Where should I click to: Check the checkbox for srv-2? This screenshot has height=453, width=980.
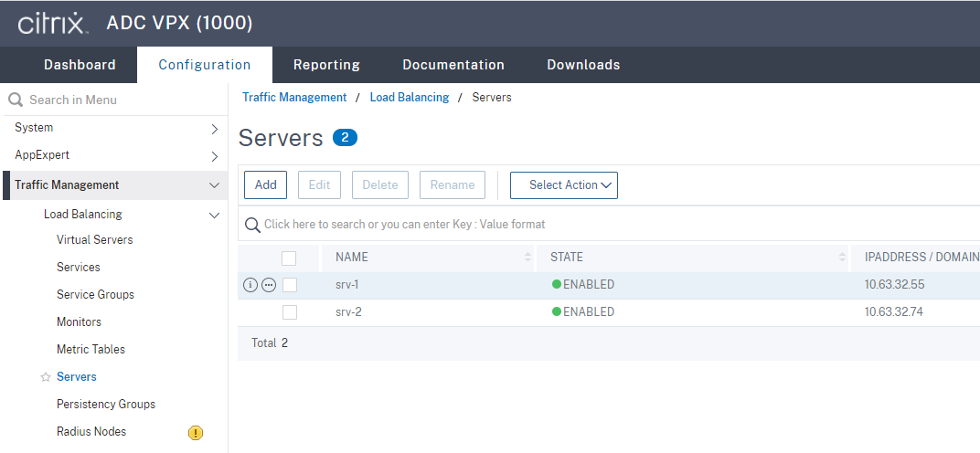289,312
